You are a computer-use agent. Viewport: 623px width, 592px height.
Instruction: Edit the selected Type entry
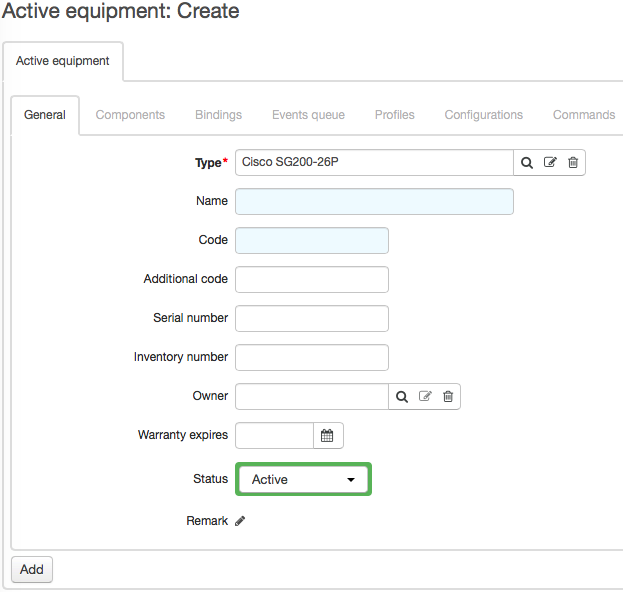pos(550,163)
